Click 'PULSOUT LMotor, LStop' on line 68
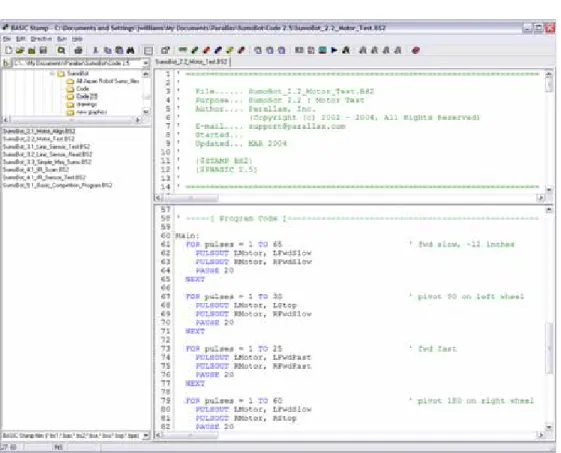 [x=246, y=305]
